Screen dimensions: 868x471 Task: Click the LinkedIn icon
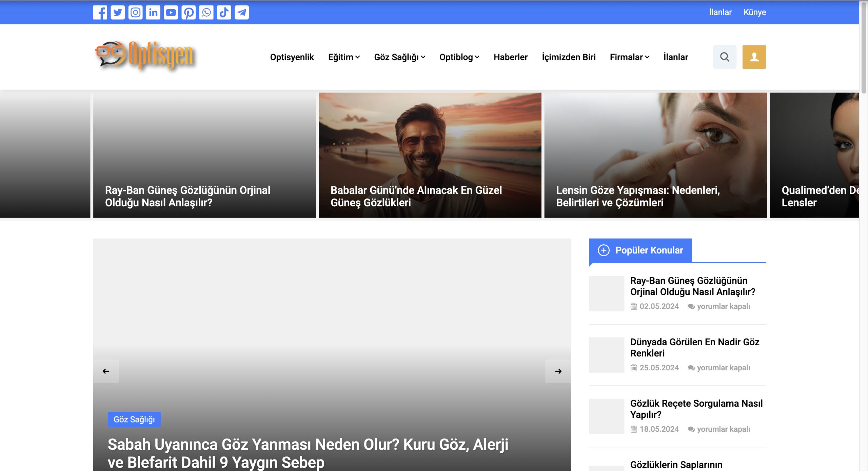[153, 13]
